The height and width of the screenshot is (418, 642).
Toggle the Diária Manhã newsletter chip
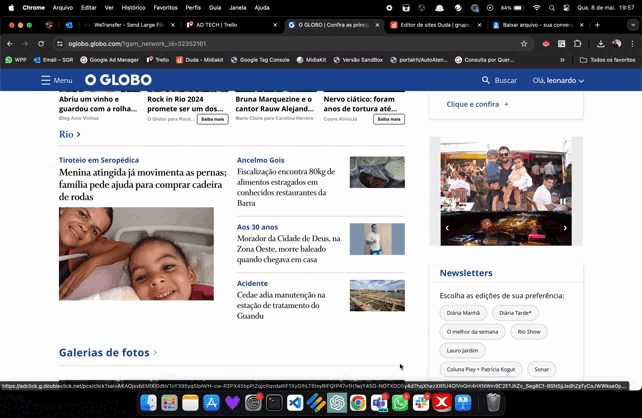pyautogui.click(x=462, y=313)
